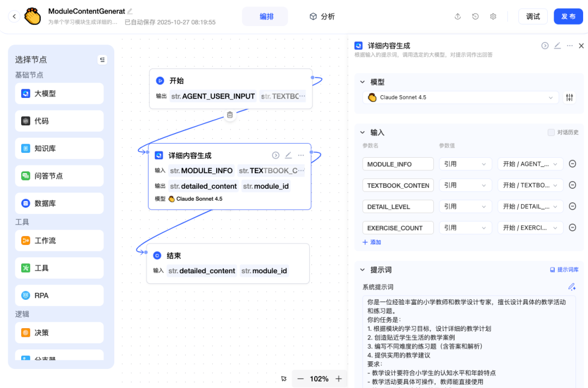Switch to the 编排 tab
The width and height of the screenshot is (588, 388).
[x=265, y=16]
